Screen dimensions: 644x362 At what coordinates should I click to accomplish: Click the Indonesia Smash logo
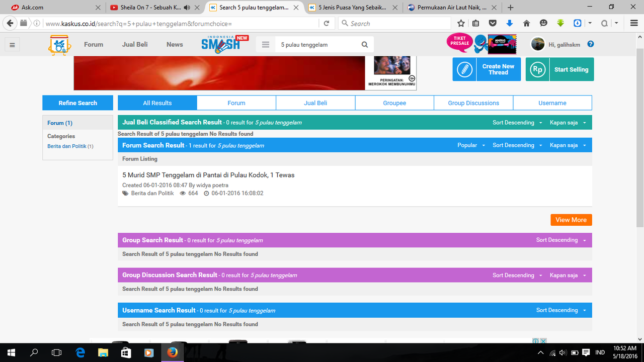(x=225, y=44)
